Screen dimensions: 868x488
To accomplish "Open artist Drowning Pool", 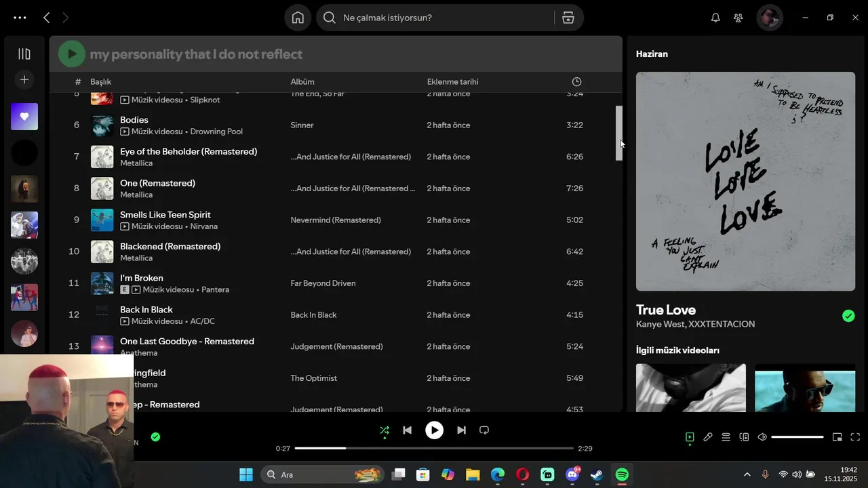I will click(216, 131).
